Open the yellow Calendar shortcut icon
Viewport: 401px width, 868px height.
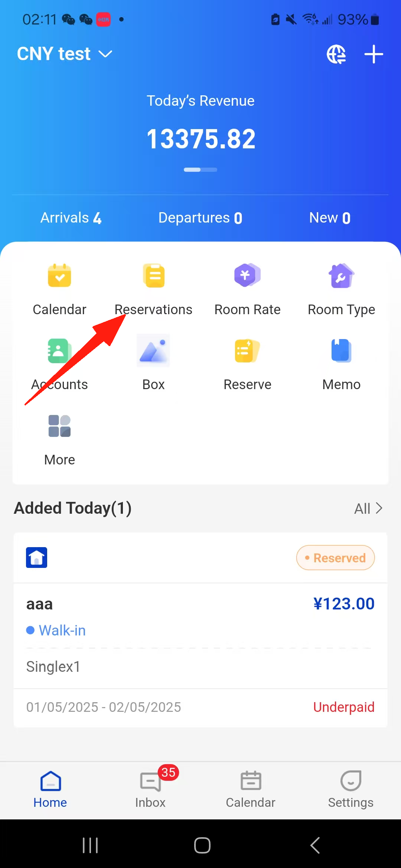click(x=59, y=276)
